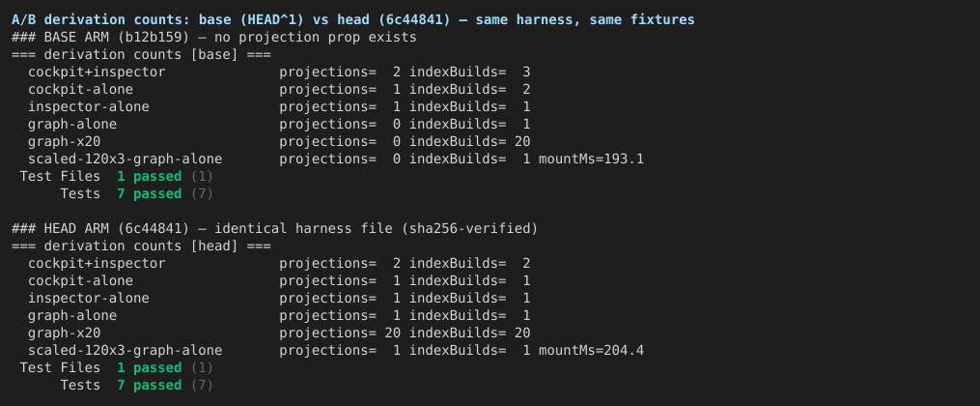Select base graph-x20 indexBuilds= 20 value
The width and height of the screenshot is (980, 406).
coord(470,142)
